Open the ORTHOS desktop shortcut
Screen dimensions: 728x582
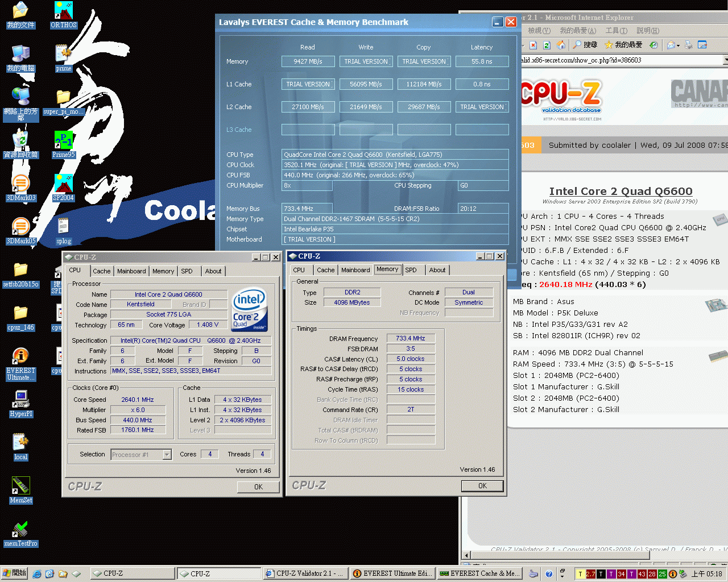[64, 15]
